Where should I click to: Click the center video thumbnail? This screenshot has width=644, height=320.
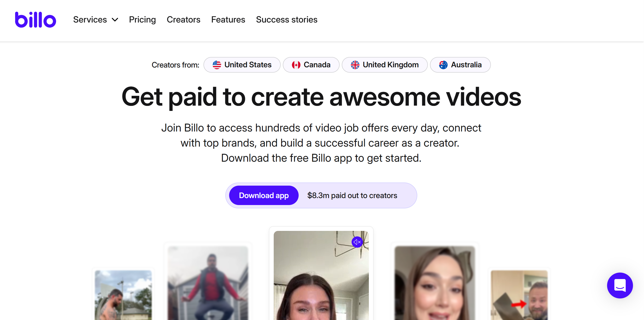coord(321,280)
